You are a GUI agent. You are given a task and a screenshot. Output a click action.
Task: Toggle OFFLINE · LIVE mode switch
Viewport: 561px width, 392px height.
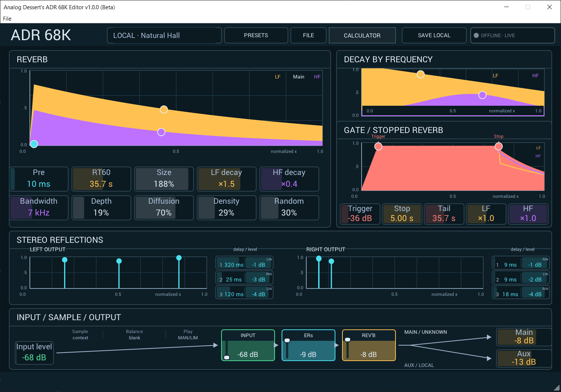(x=512, y=35)
